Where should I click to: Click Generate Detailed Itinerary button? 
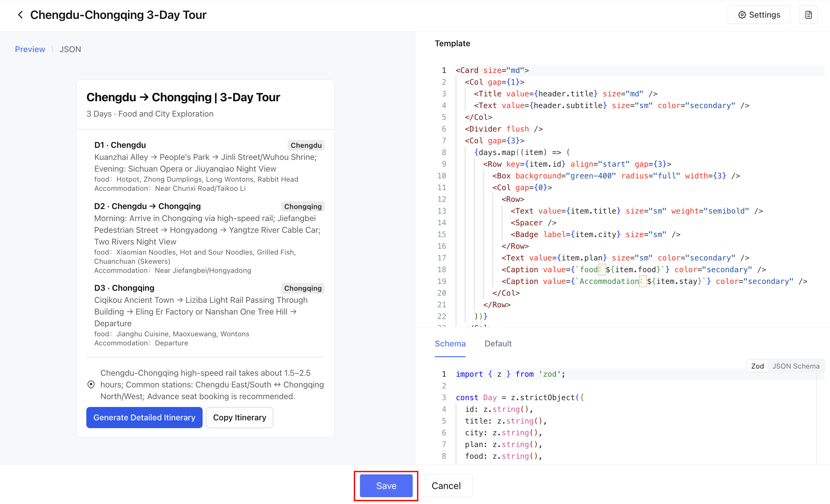pos(144,417)
